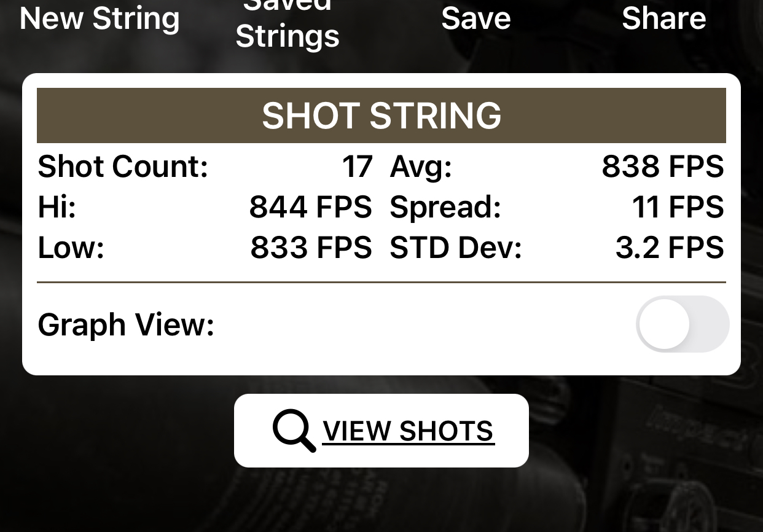This screenshot has height=532, width=763.
Task: Open the Saved Strings tab
Action: [288, 25]
